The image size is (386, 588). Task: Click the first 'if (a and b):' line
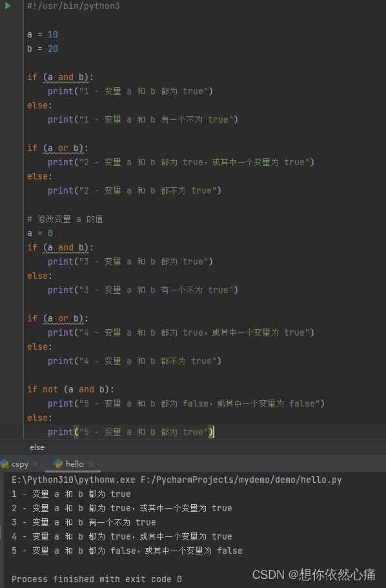click(x=60, y=77)
